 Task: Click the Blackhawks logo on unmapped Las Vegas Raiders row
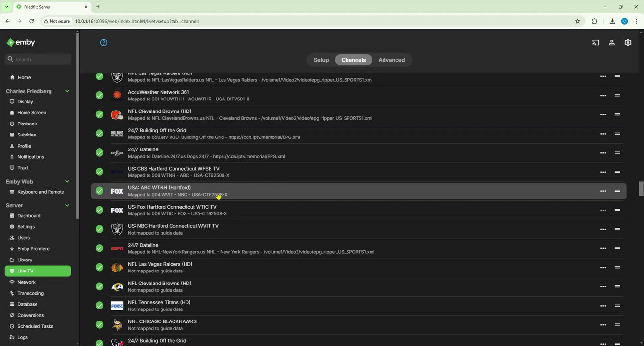point(117,268)
